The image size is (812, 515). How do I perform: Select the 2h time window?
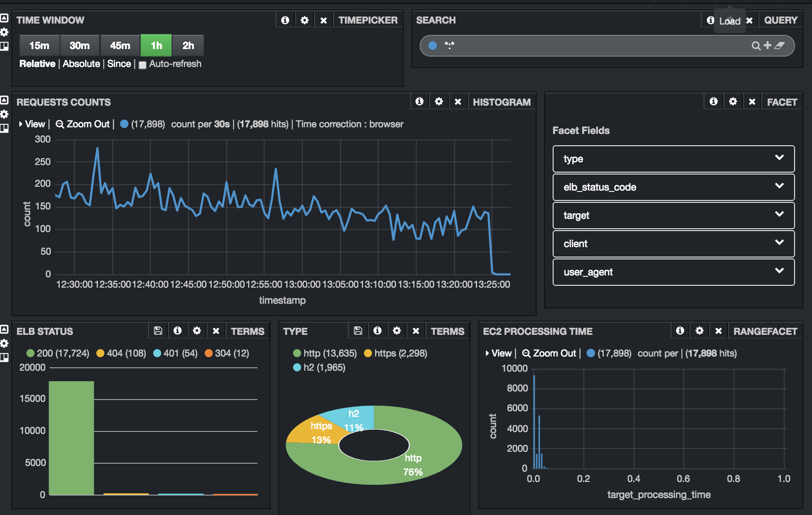click(188, 45)
